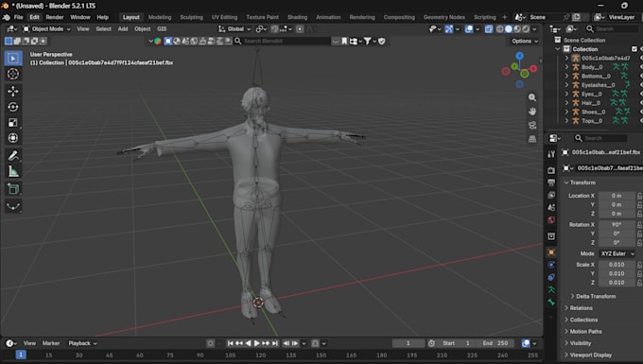Expand the Body__0 outliner item
Screen dimensions: 643x364
click(x=566, y=67)
